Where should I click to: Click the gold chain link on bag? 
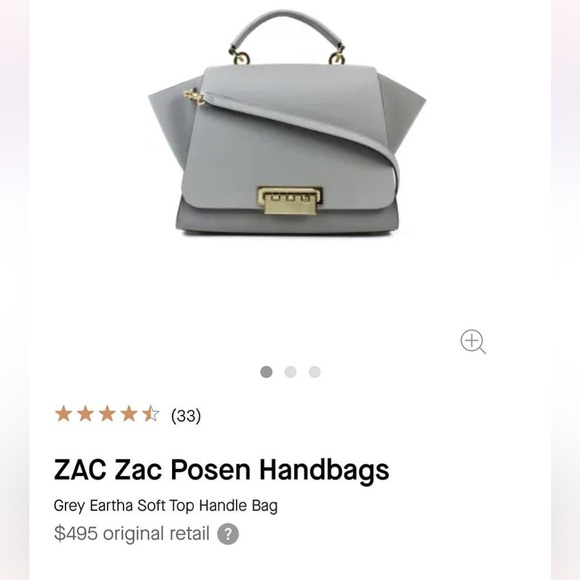[194, 97]
